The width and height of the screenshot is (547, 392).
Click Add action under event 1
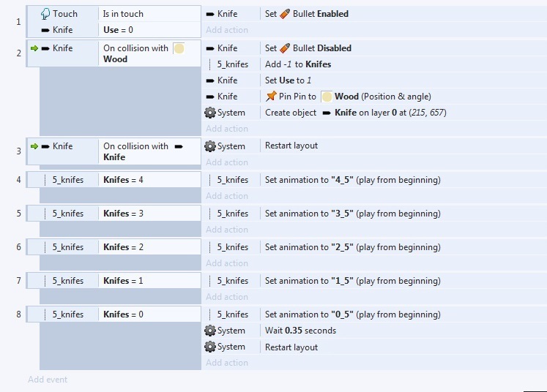pyautogui.click(x=227, y=30)
